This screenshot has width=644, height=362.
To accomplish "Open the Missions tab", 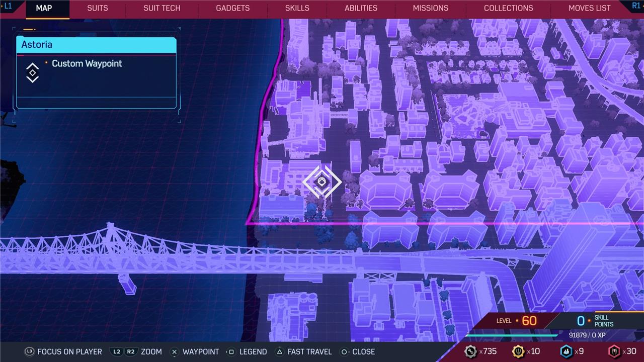I will [x=430, y=9].
